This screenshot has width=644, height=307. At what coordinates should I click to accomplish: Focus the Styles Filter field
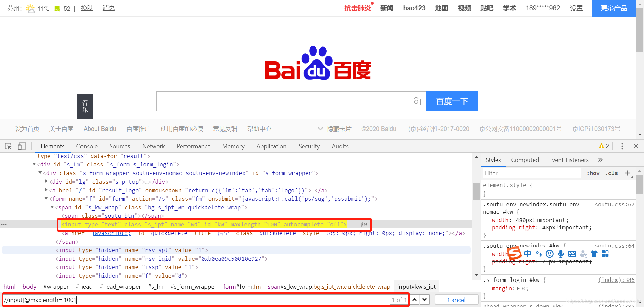[531, 173]
